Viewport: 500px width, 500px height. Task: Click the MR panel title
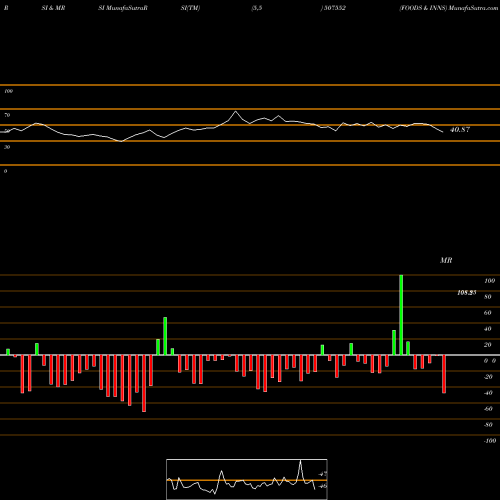tap(446, 260)
